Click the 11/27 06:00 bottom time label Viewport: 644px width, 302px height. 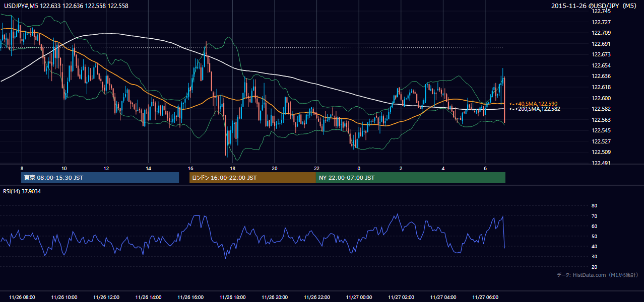pos(485,297)
